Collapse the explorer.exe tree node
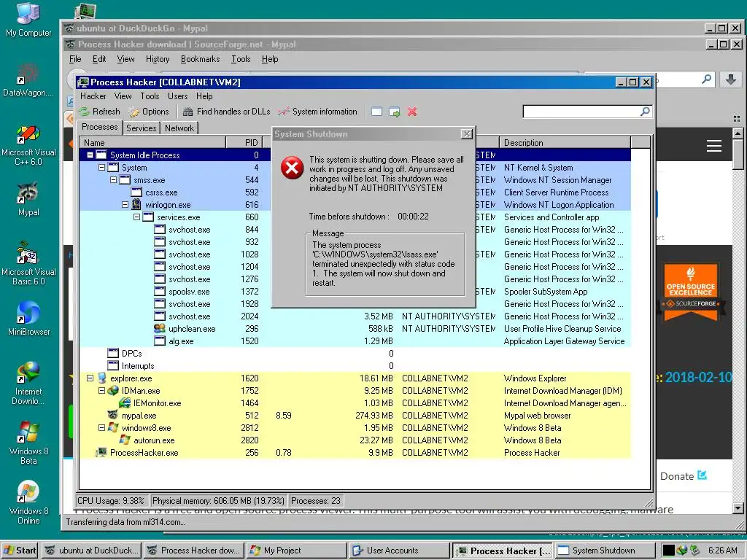Screen dimensions: 747x560 tap(90, 378)
